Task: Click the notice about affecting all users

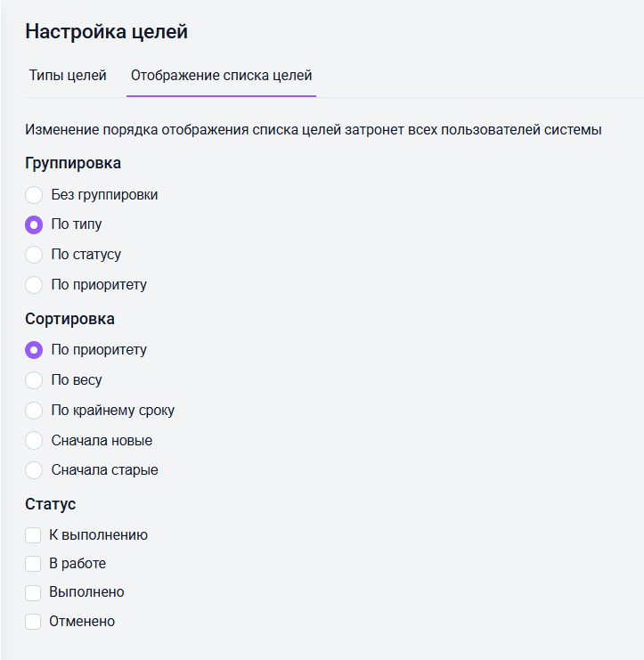Action: 314,130
